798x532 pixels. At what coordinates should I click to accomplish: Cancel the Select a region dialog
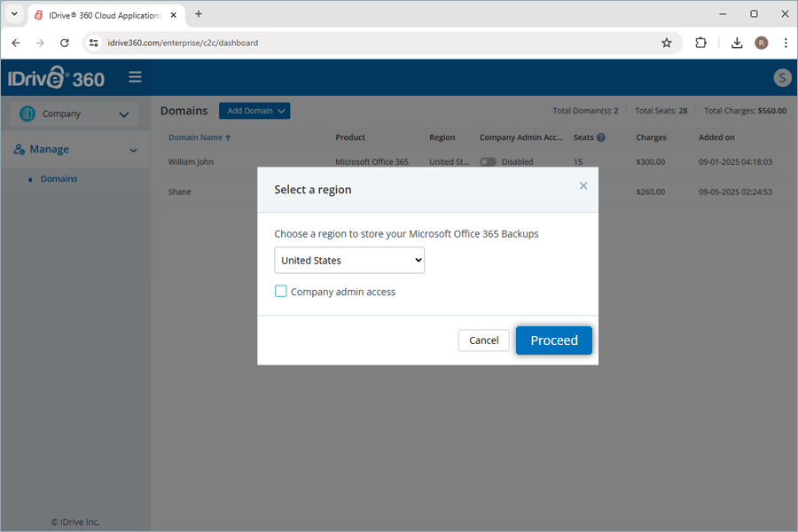[483, 340]
